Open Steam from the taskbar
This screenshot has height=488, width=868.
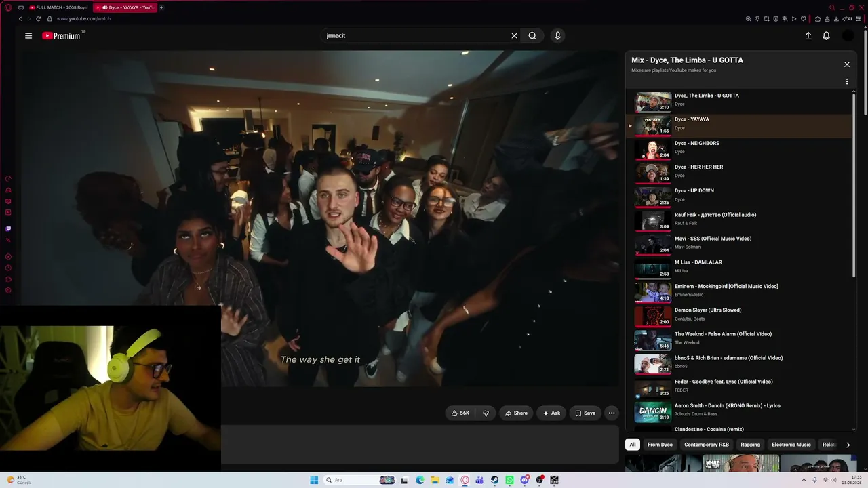tap(494, 480)
